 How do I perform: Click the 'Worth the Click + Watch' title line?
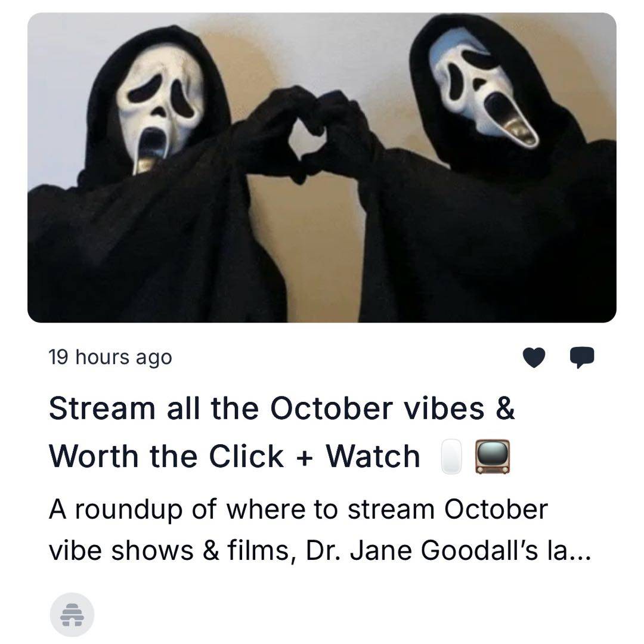(234, 456)
